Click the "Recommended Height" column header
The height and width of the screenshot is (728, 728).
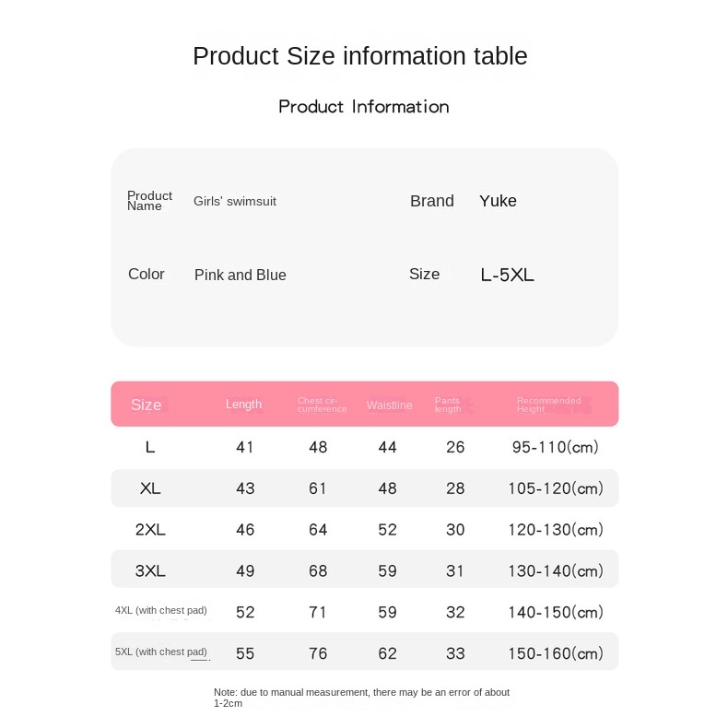(x=548, y=405)
